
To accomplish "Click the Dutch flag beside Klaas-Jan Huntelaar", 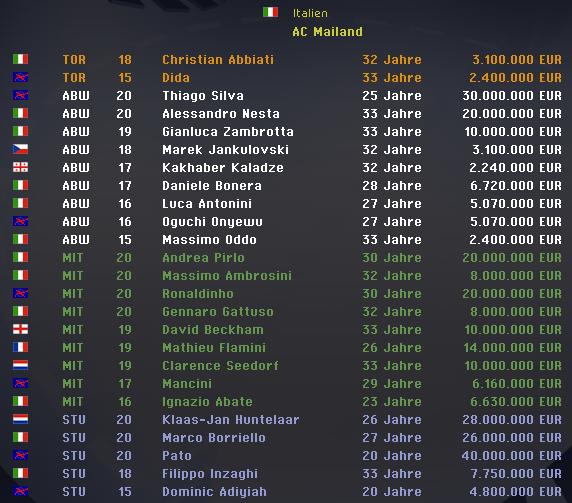I will coord(20,419).
